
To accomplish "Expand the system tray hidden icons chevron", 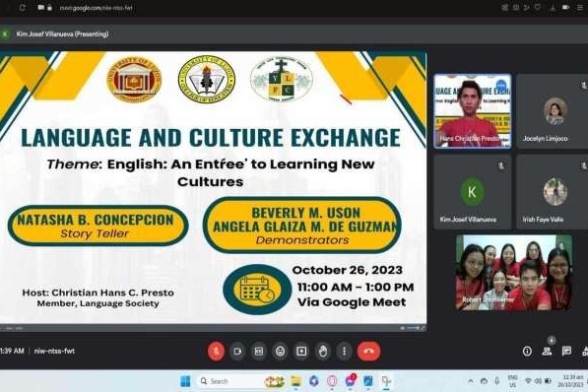I will click(x=471, y=381).
